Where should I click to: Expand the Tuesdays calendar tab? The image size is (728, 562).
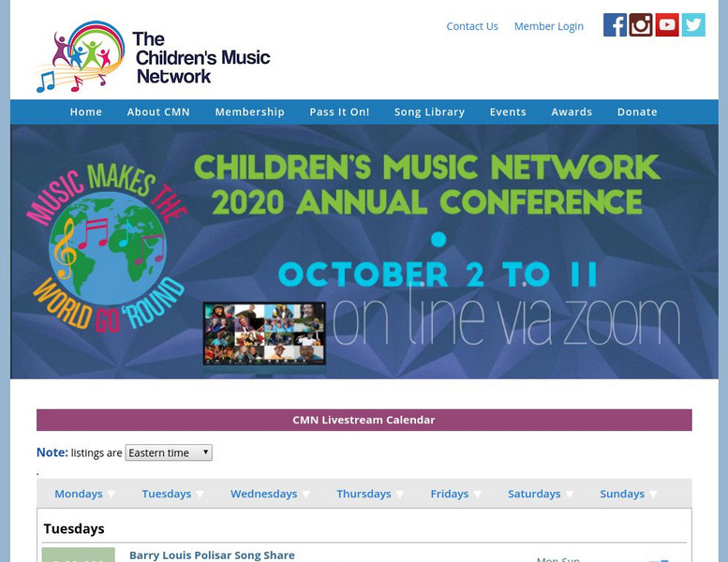[172, 494]
